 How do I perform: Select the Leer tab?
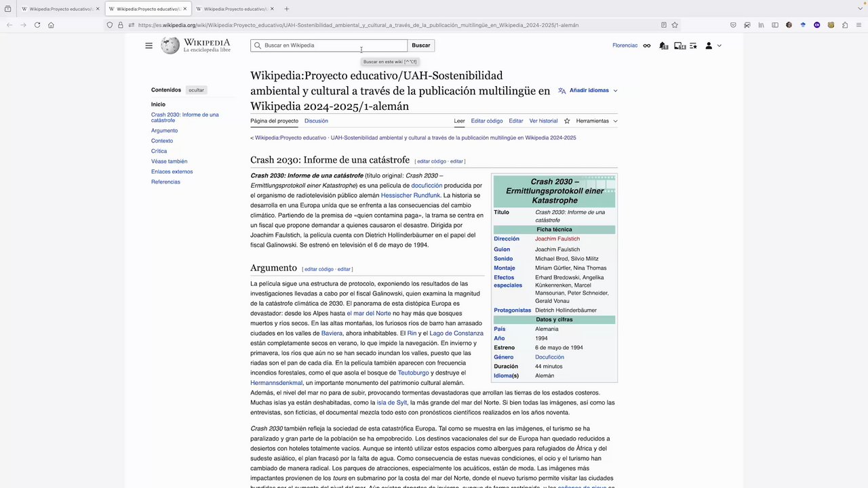pyautogui.click(x=459, y=121)
